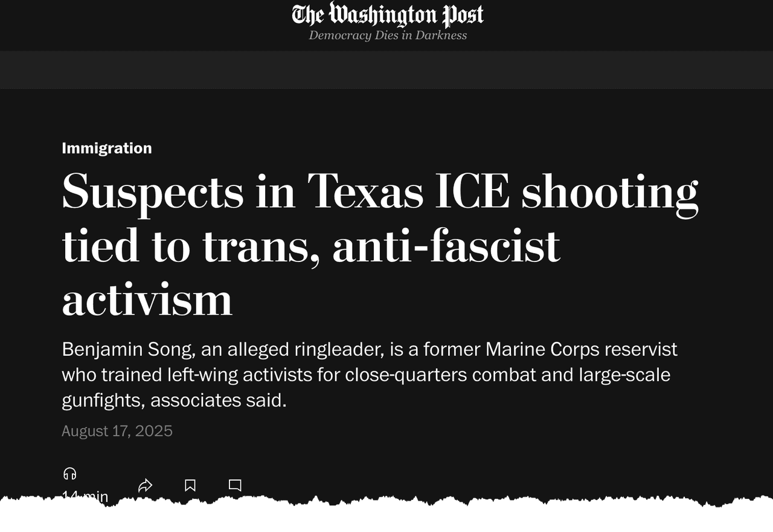Image resolution: width=773 pixels, height=532 pixels.
Task: Click the headphones listen icon
Action: click(70, 473)
